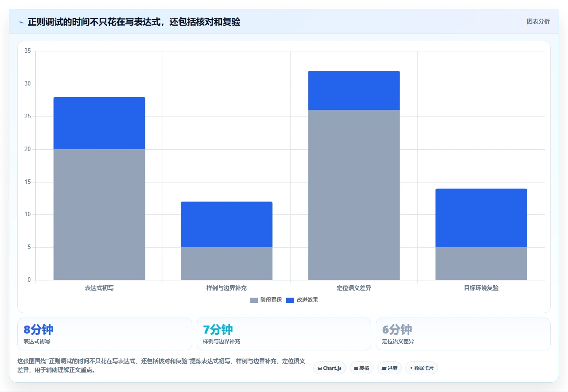Click the gray bar segment for 定位语义差异
568x392 pixels.
point(354,195)
